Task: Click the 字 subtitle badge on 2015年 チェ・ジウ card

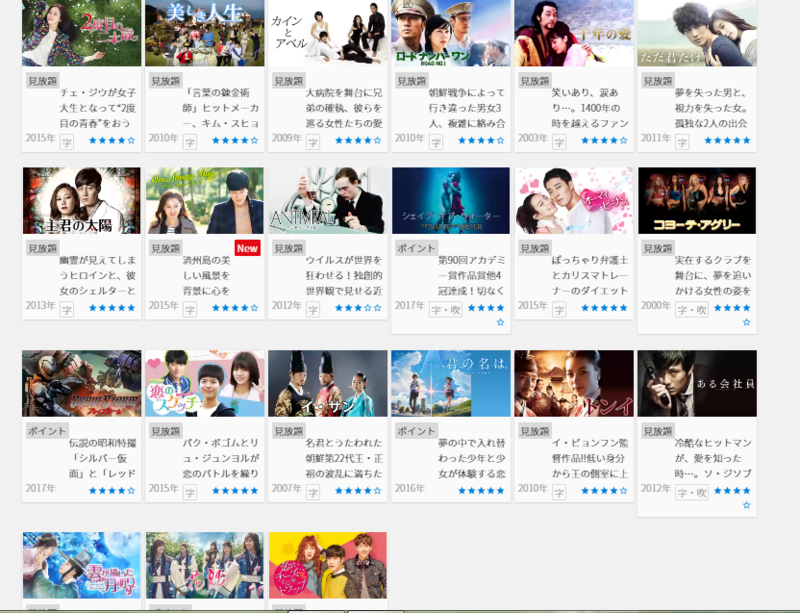Action: 66,142
